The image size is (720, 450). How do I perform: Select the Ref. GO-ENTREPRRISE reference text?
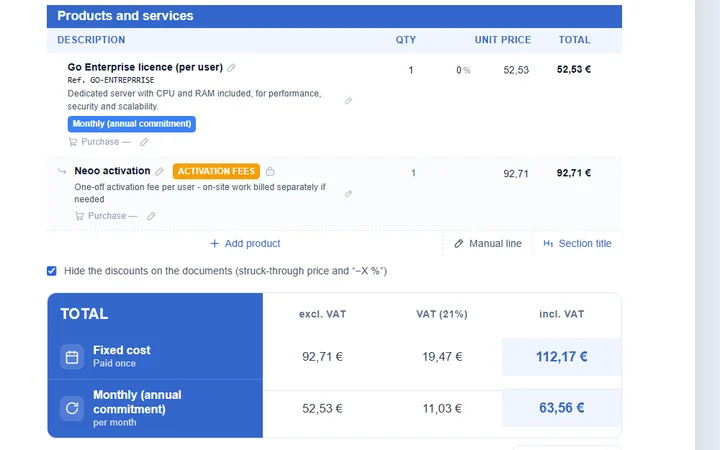click(x=111, y=80)
